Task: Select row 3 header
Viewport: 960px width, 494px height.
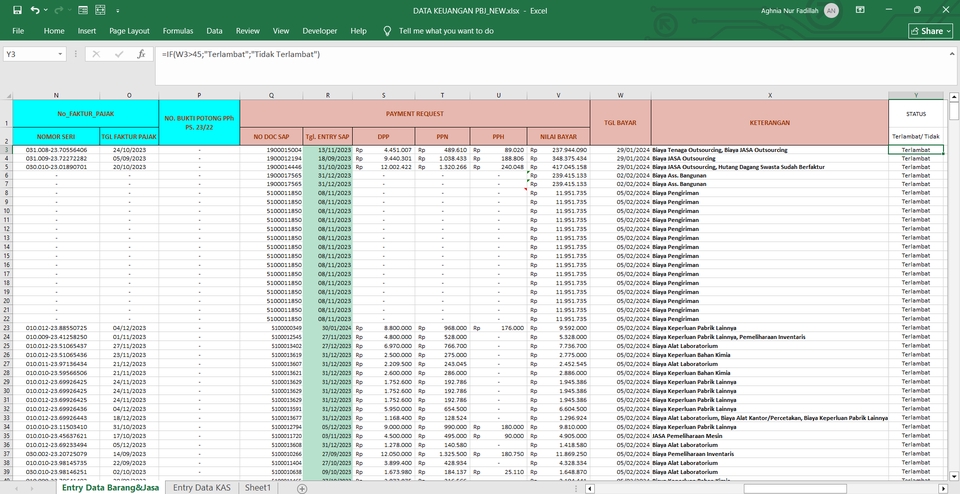Action: pyautogui.click(x=6, y=149)
